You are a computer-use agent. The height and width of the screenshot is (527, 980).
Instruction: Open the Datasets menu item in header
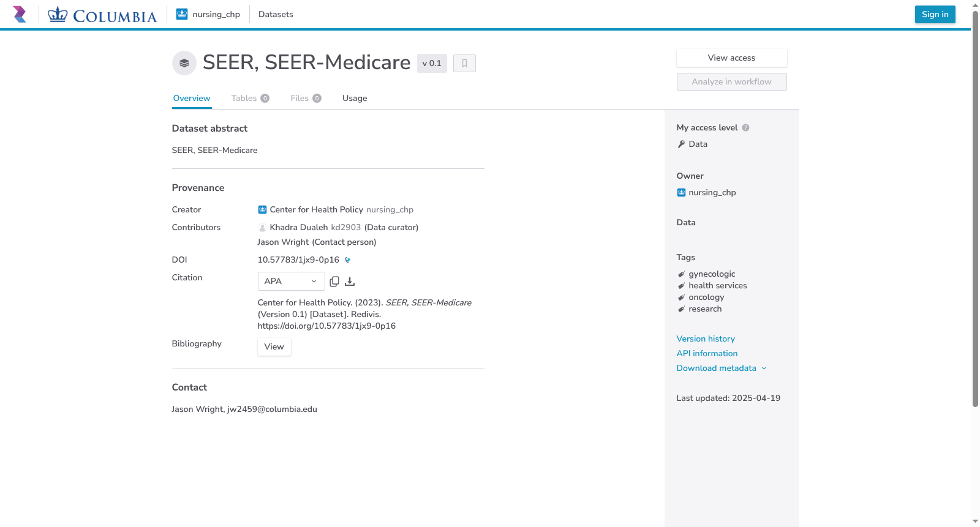276,14
